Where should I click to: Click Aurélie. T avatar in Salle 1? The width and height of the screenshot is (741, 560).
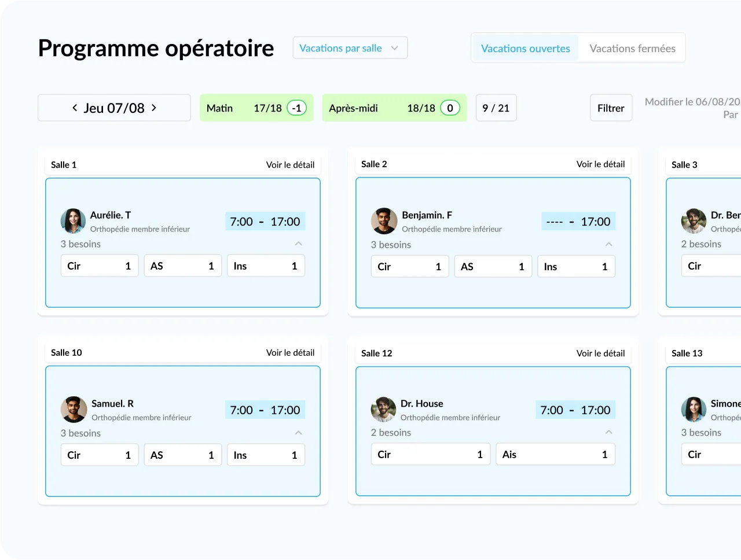click(73, 221)
